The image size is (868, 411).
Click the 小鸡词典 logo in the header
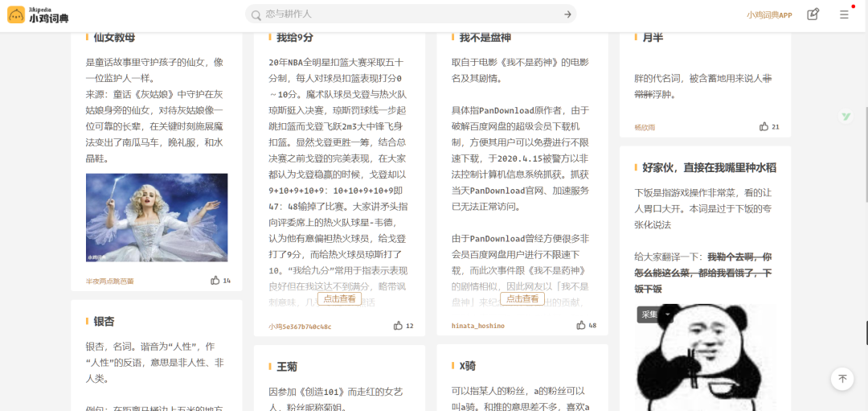tap(39, 14)
